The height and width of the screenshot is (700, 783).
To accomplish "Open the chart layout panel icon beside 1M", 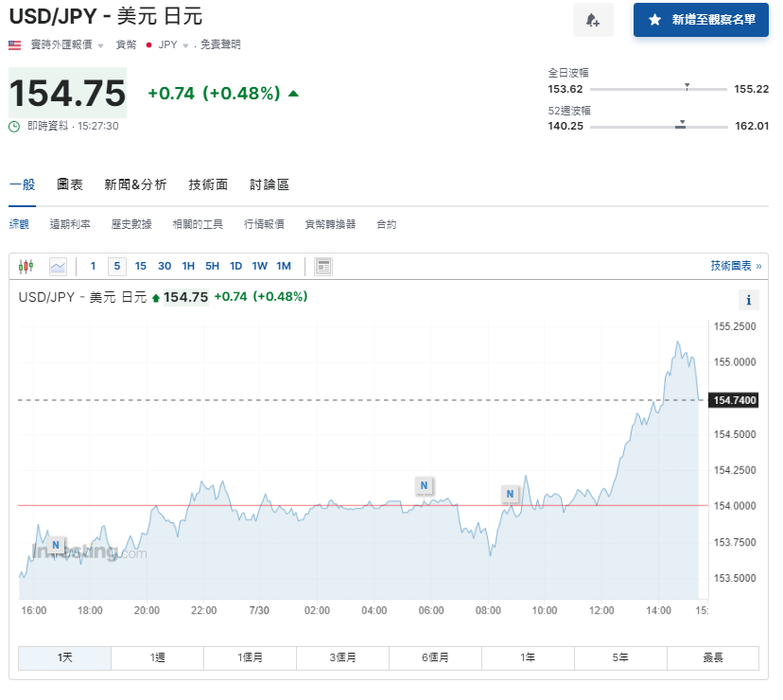I will 322,266.
